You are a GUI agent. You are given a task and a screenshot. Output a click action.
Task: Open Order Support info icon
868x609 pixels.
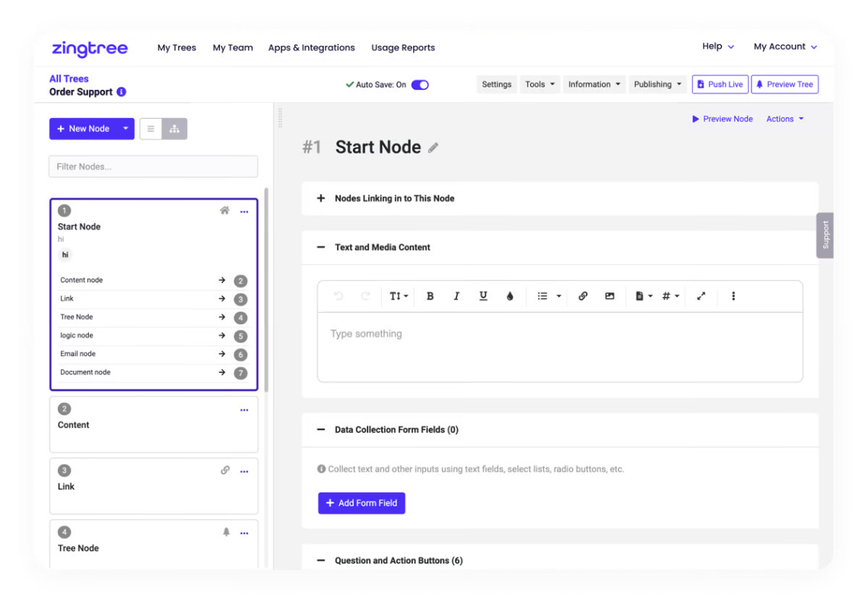tap(121, 92)
